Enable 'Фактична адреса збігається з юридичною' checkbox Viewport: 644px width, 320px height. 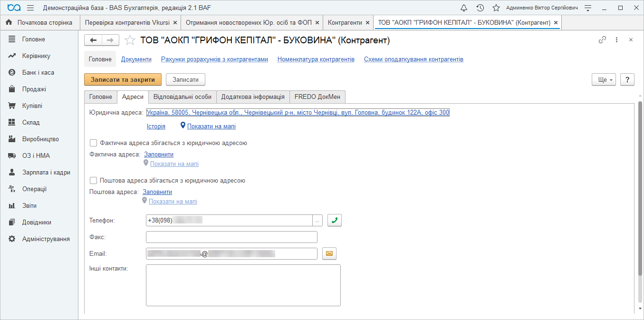click(94, 143)
